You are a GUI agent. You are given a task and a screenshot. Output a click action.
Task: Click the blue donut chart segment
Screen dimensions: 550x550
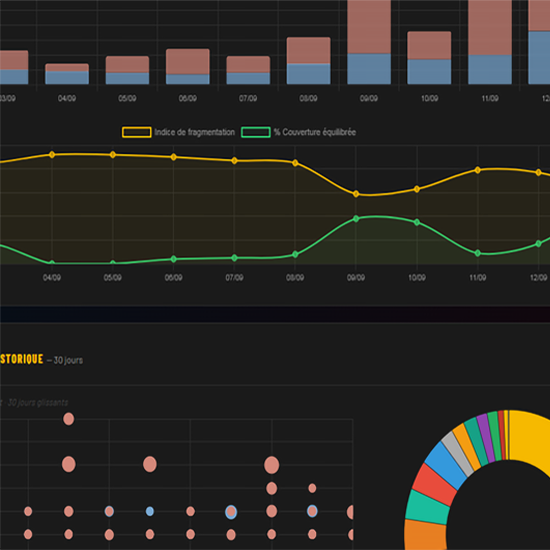(445, 465)
